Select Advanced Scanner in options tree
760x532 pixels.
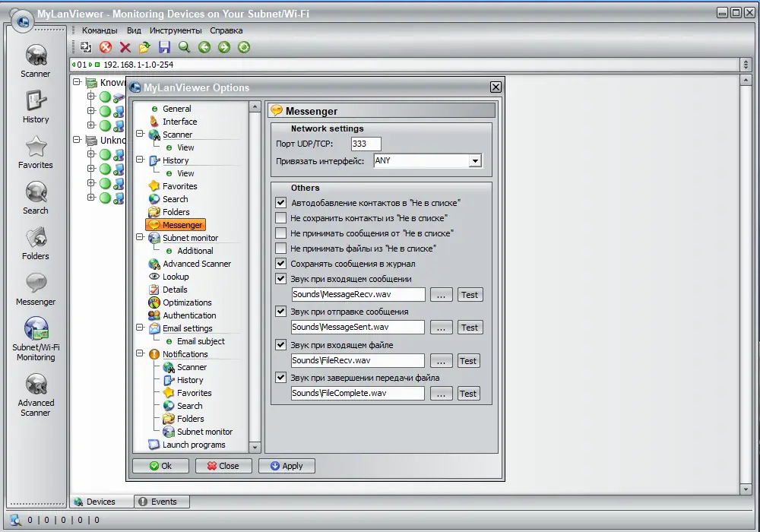[x=197, y=264]
